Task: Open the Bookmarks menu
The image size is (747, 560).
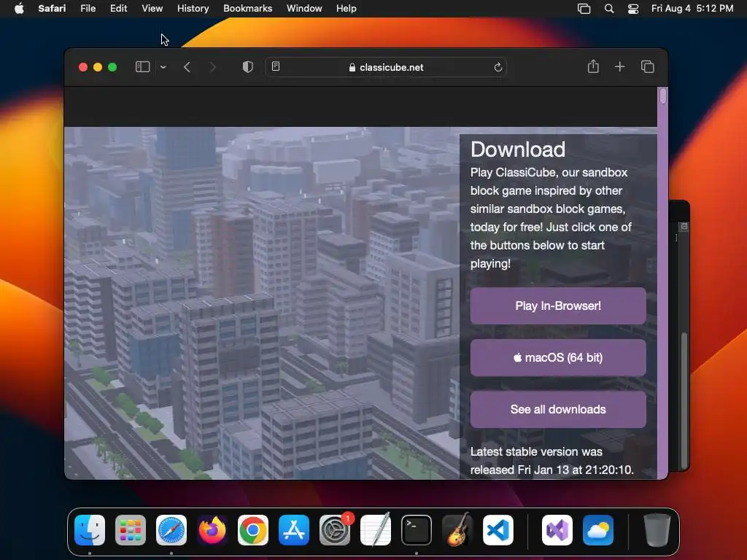Action: point(248,9)
